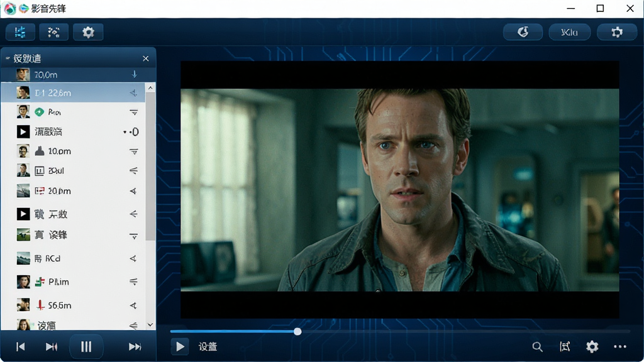The width and height of the screenshot is (644, 362).
Task: Select the 20.6m playlist item
Action: click(x=73, y=191)
